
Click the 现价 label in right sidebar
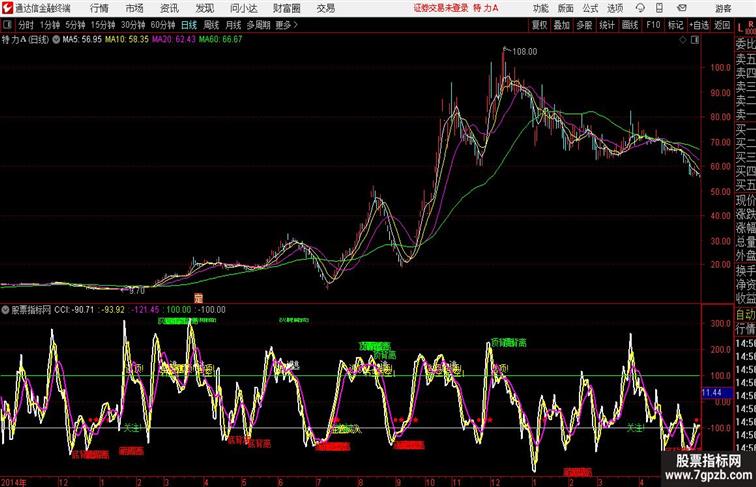[x=745, y=201]
